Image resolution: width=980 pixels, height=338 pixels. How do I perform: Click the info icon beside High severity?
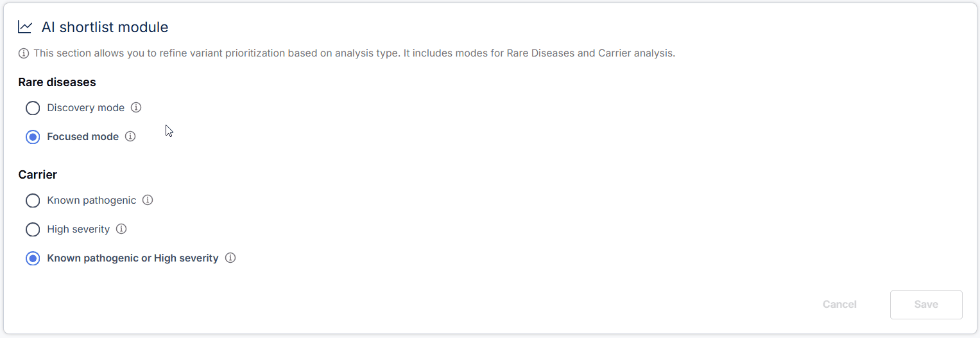coord(121,229)
